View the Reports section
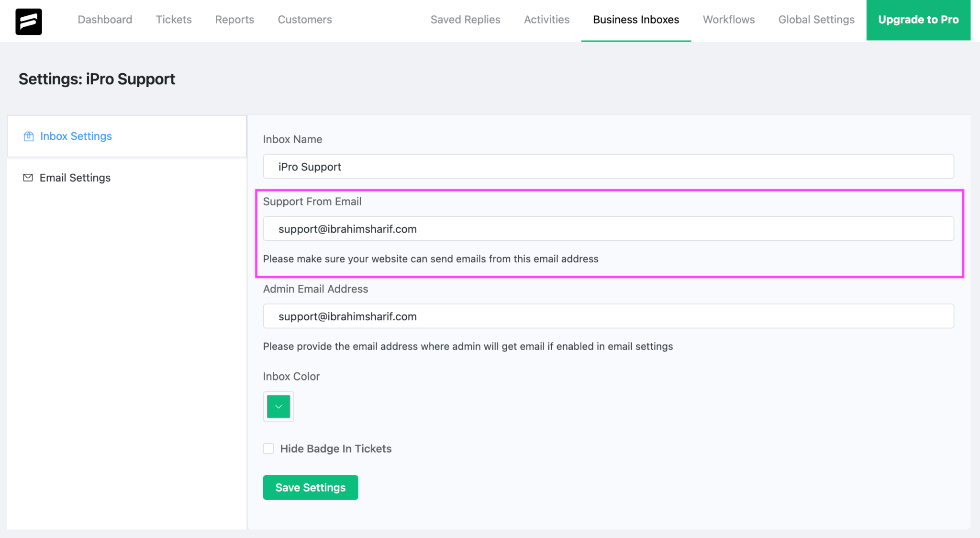 234,20
